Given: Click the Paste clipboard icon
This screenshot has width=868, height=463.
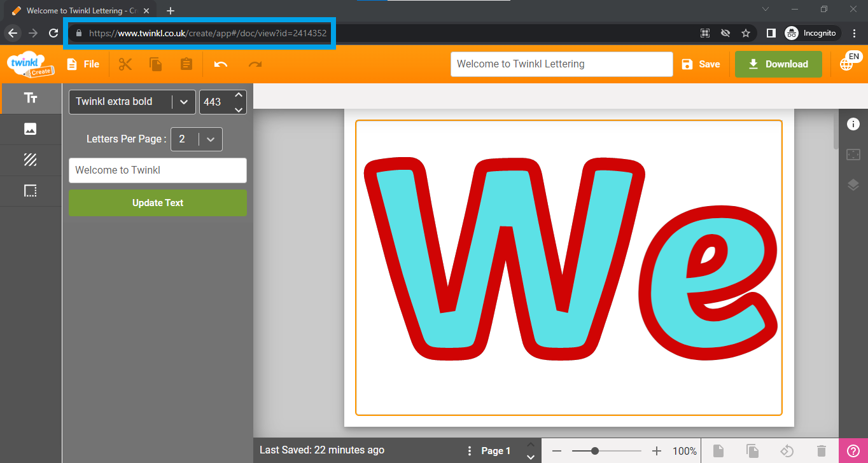Looking at the screenshot, I should [x=186, y=64].
